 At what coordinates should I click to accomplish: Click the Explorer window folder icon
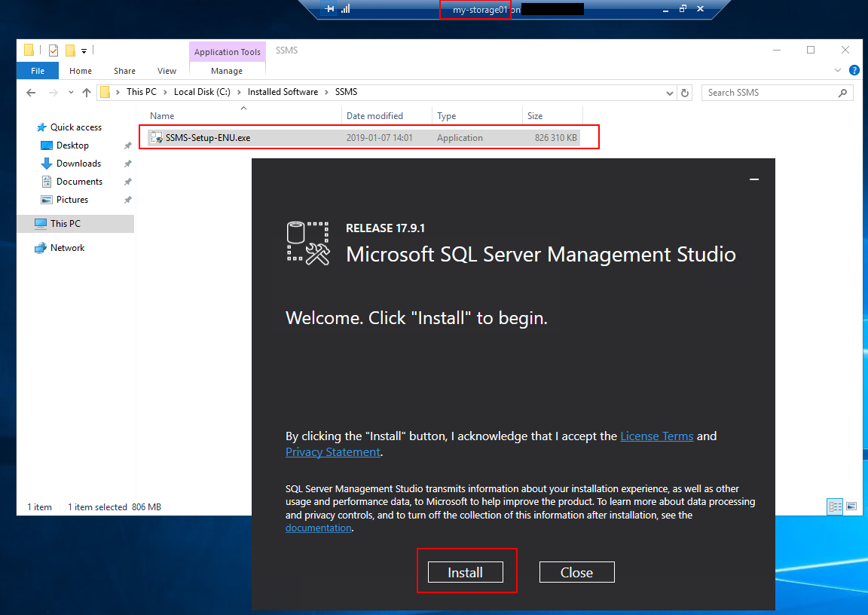29,50
